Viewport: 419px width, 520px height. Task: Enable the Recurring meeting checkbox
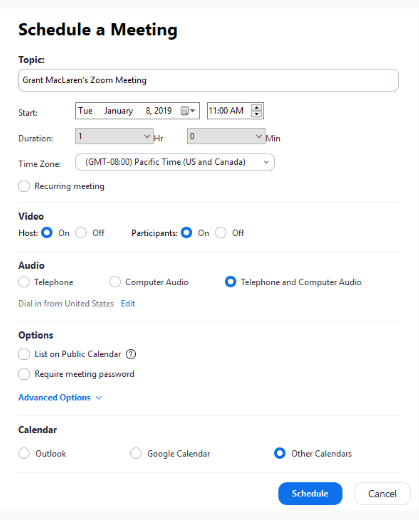tap(24, 186)
